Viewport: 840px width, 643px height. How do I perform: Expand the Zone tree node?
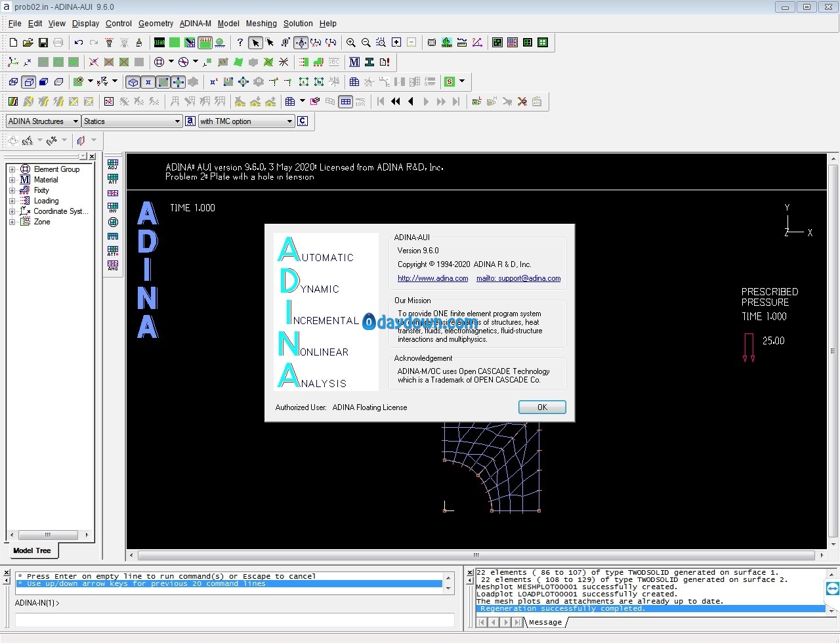click(x=12, y=222)
